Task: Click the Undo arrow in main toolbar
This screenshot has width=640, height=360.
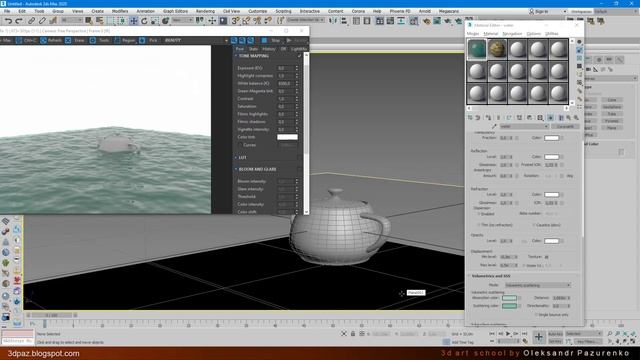Action: (x=8, y=21)
